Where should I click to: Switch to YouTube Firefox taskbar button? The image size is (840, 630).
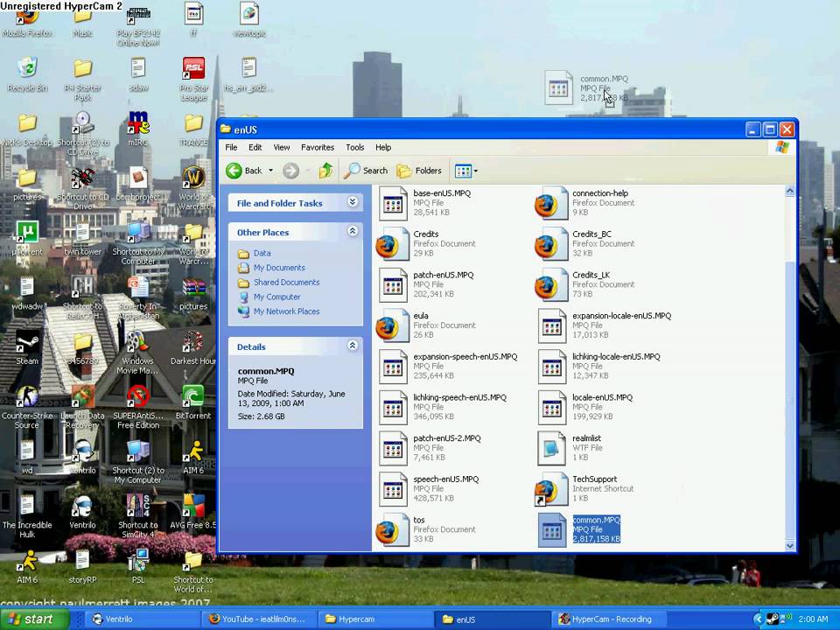[261, 619]
